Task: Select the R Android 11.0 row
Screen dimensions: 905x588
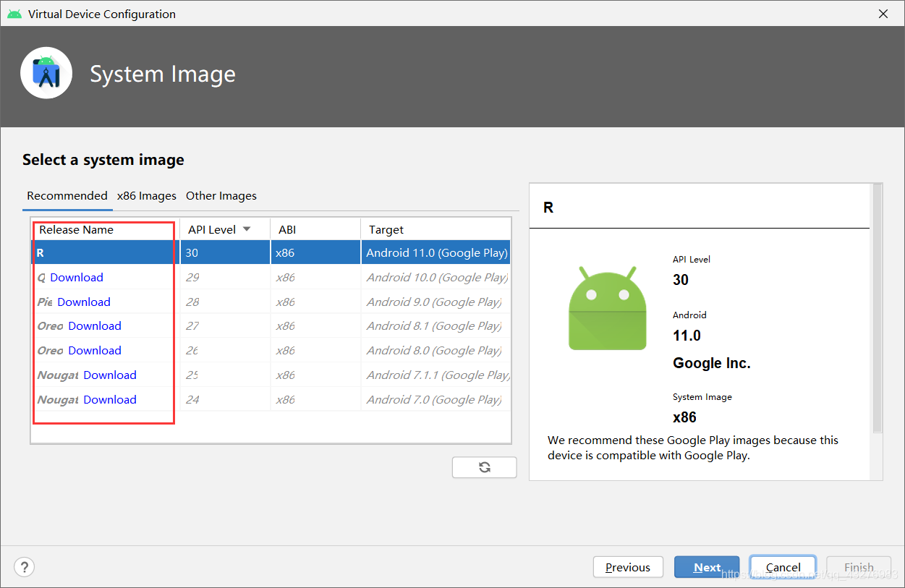Action: (271, 253)
